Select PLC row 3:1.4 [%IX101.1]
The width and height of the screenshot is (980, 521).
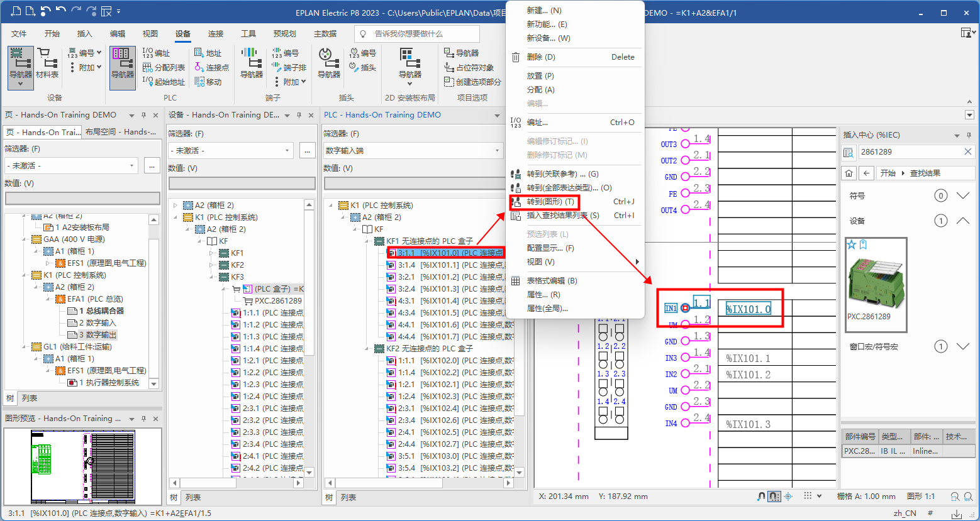pos(450,265)
